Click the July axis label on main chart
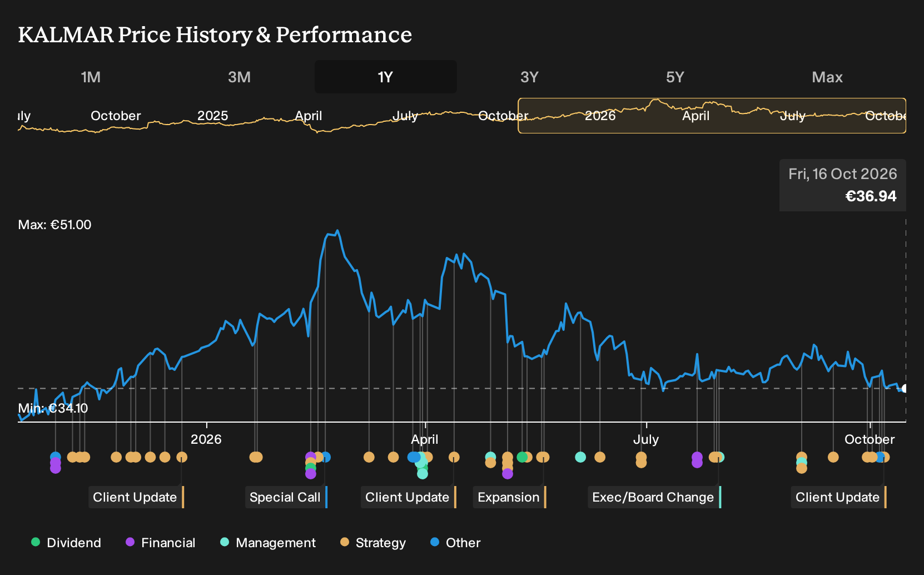Image resolution: width=924 pixels, height=575 pixels. 645,439
